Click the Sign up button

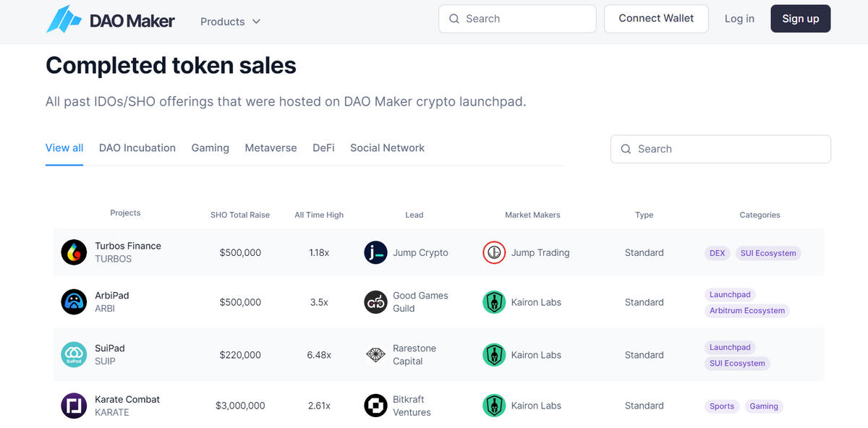[x=801, y=19]
